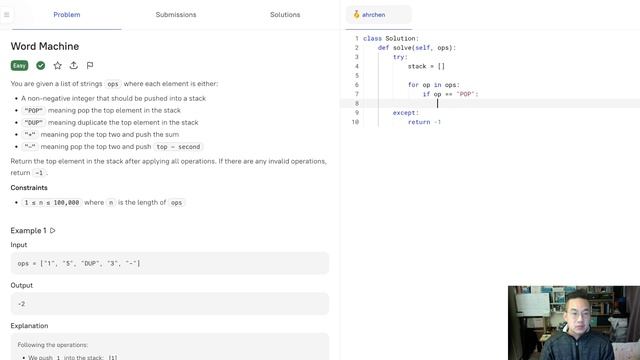Screen dimensions: 640x360
Task: Run Example 1 with play triangle
Action: (53, 231)
